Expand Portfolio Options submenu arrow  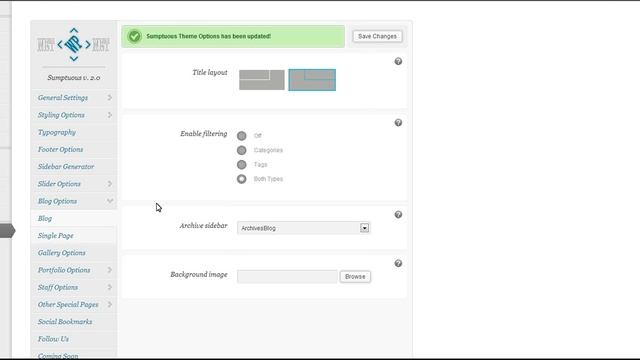pos(109,270)
